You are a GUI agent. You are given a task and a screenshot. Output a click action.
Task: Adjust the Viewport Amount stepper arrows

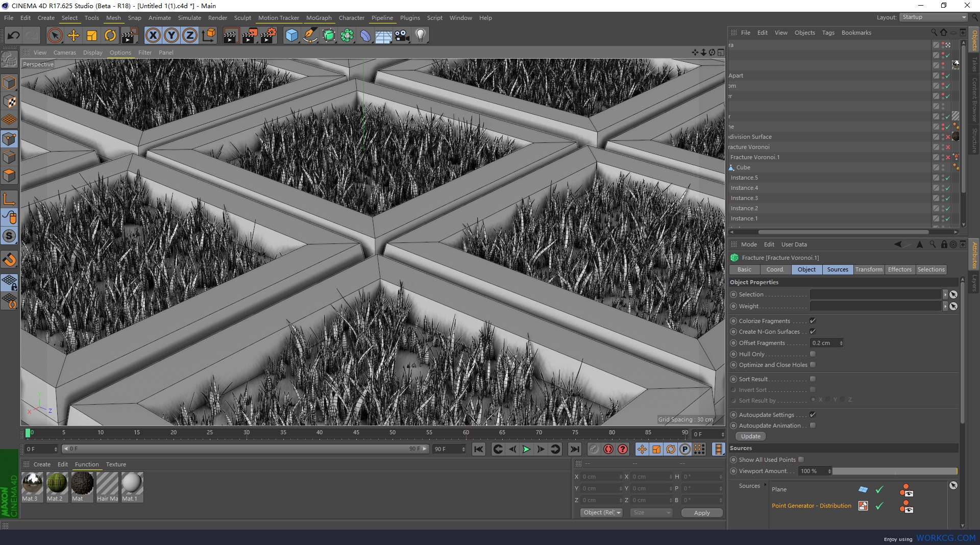coord(829,471)
